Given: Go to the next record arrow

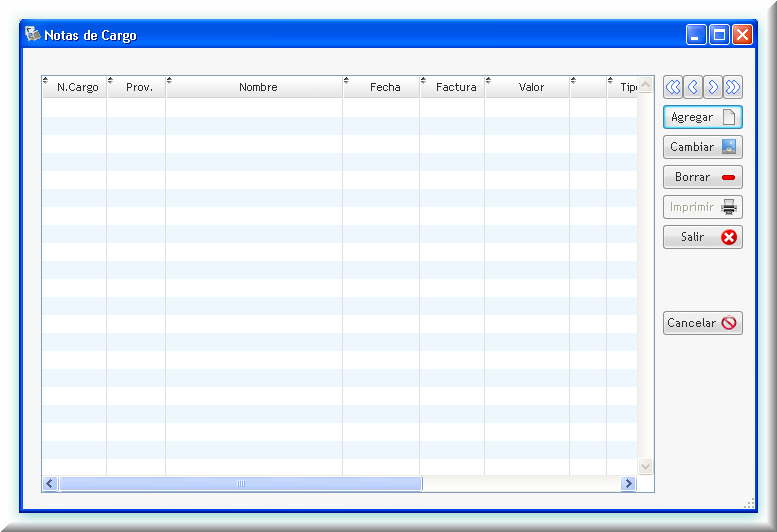Looking at the screenshot, I should coord(713,87).
